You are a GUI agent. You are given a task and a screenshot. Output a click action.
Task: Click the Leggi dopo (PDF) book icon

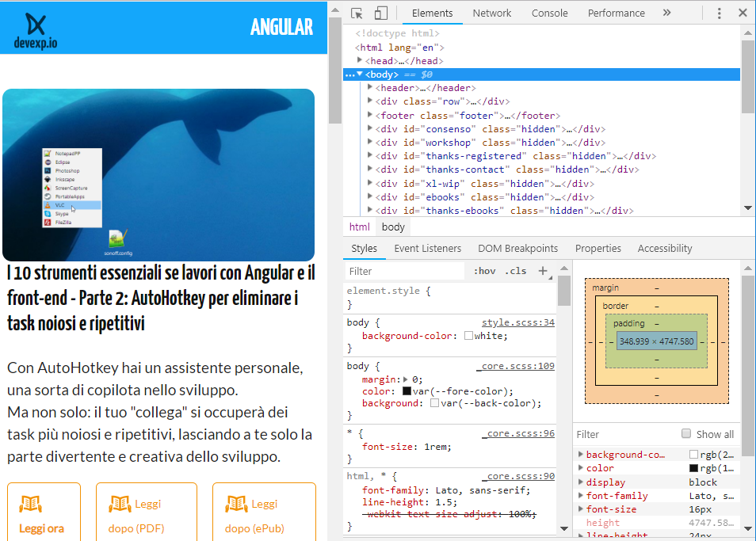[120, 504]
